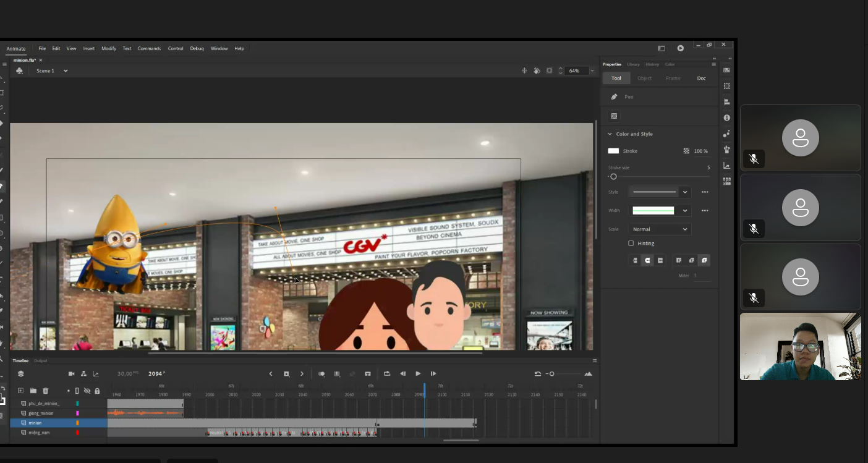Toggle lock all layers icon
The image size is (868, 463).
click(x=97, y=391)
